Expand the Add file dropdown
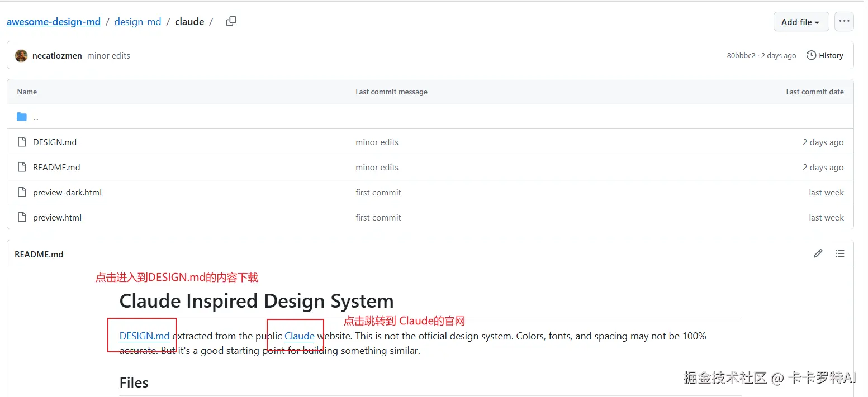This screenshot has width=868, height=397. point(801,22)
